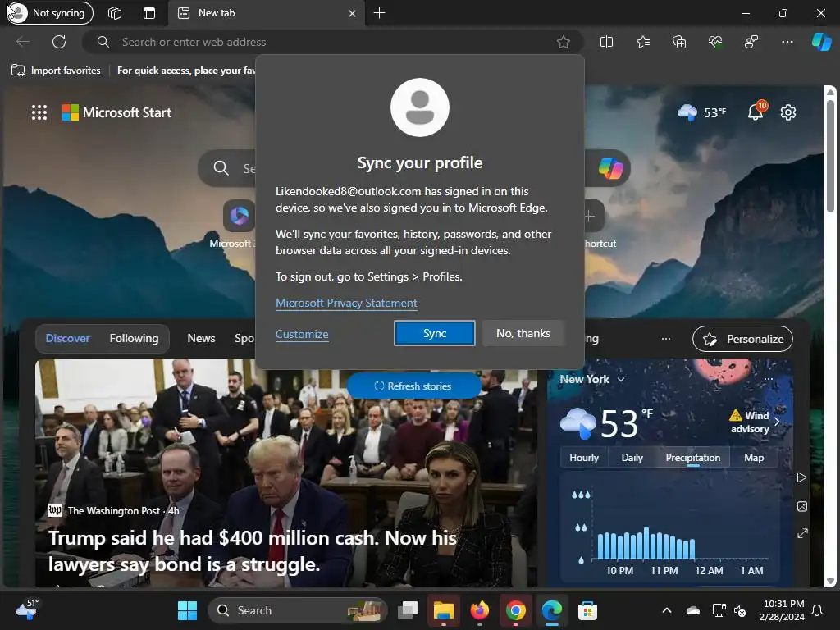Click the Customize link in sync dialog
Screen dimensions: 840x630
pyautogui.click(x=302, y=334)
